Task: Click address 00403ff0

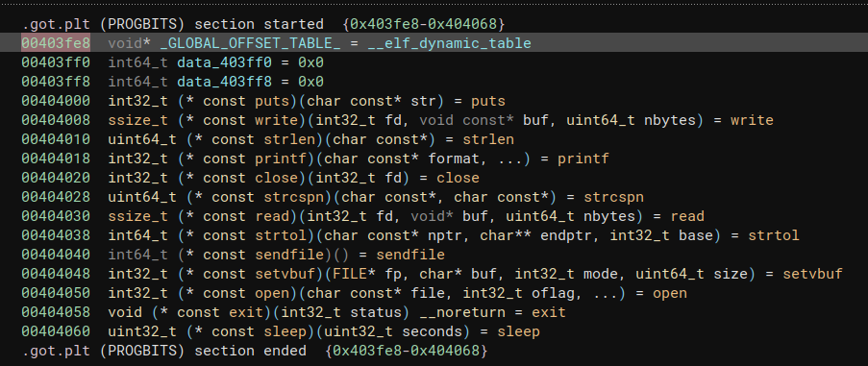Action: click(56, 62)
